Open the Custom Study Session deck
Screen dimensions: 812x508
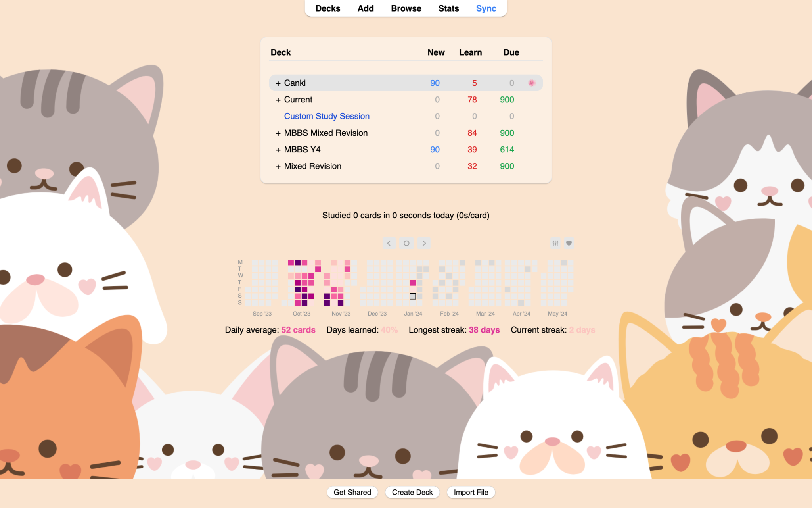(327, 116)
